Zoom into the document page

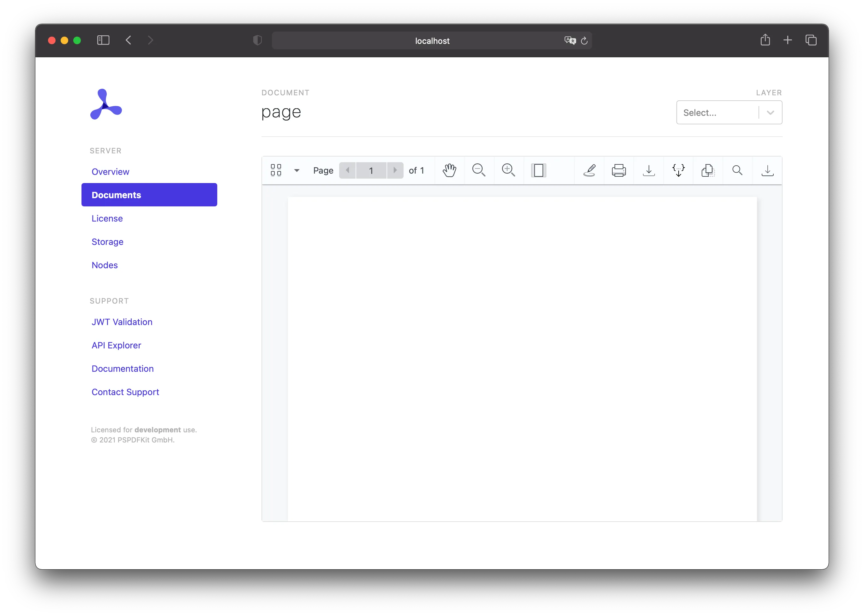509,170
